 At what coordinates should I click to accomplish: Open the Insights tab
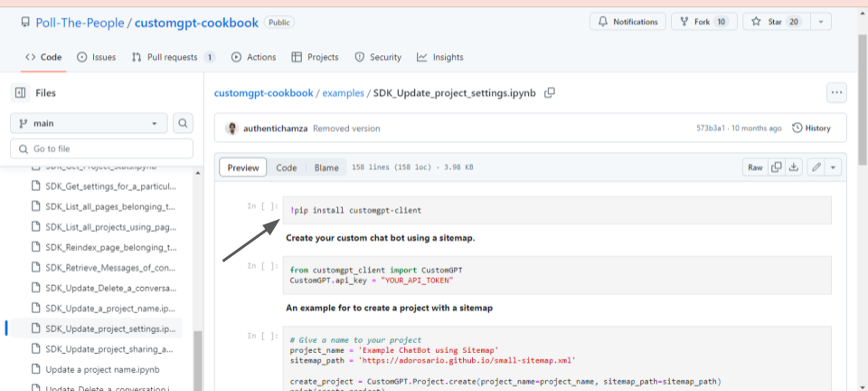pyautogui.click(x=440, y=57)
